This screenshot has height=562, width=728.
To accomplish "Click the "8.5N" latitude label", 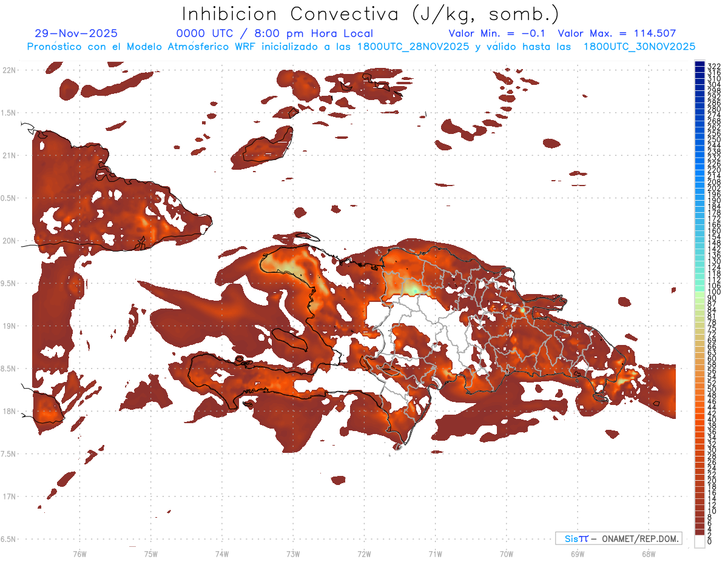I will click(x=8, y=369).
